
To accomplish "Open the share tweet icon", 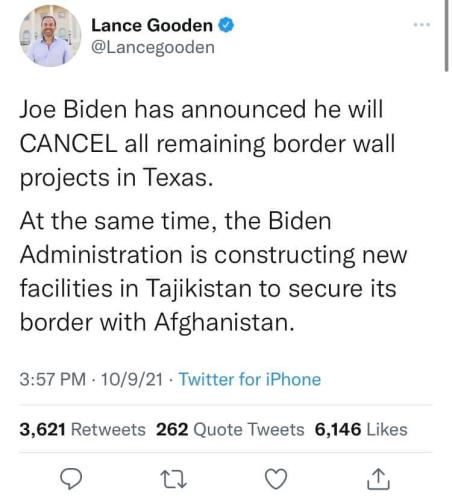I will click(378, 479).
